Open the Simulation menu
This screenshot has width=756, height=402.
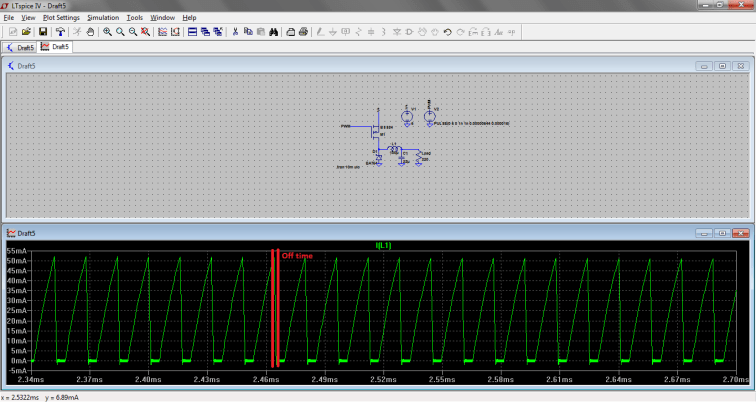coord(102,18)
